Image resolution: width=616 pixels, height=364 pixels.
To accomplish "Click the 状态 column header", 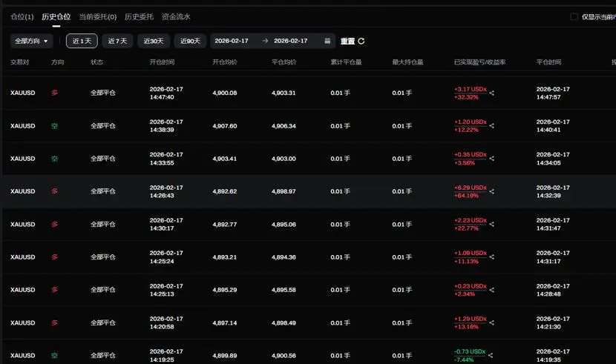I will point(96,62).
